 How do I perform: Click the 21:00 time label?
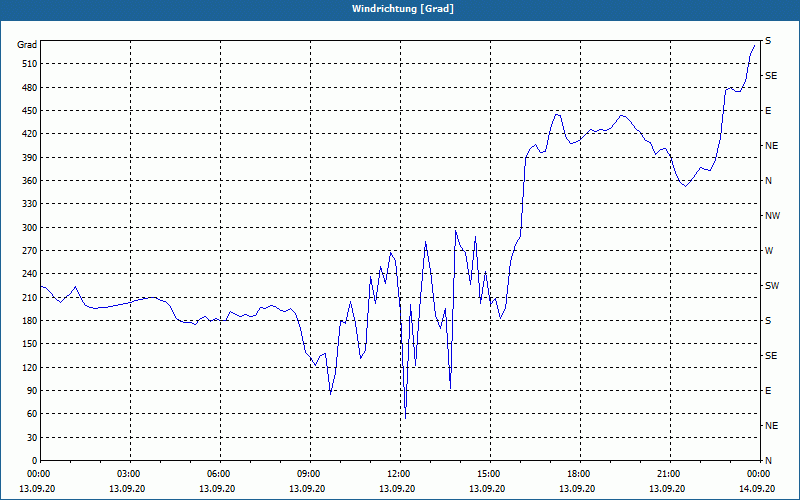click(670, 473)
